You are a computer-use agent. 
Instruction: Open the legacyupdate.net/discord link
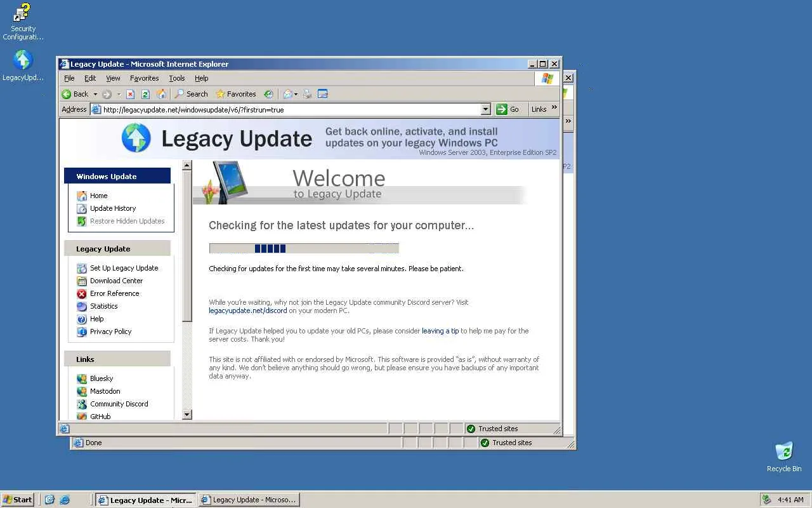coord(248,311)
